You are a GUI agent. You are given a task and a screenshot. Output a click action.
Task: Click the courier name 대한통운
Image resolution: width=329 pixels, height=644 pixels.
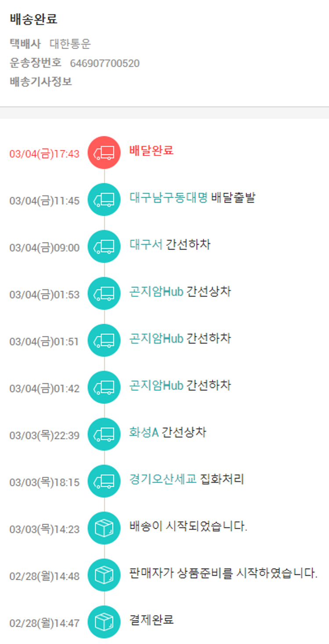[x=70, y=44]
